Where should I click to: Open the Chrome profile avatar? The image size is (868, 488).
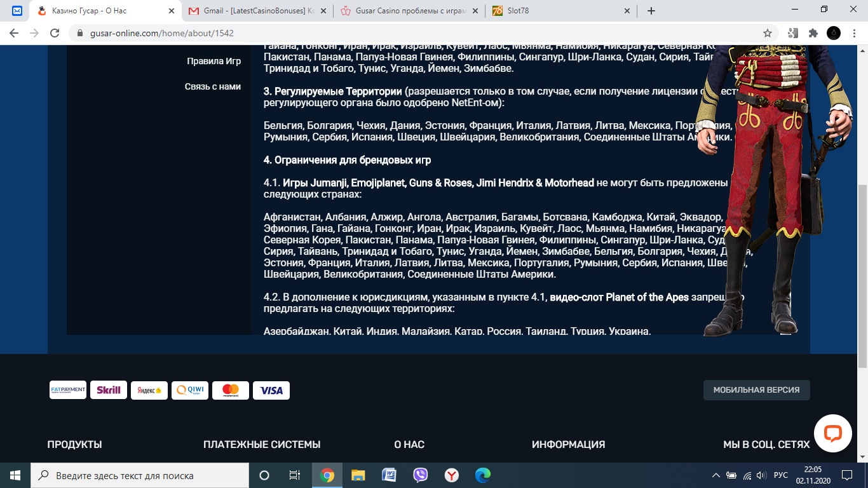pyautogui.click(x=833, y=33)
